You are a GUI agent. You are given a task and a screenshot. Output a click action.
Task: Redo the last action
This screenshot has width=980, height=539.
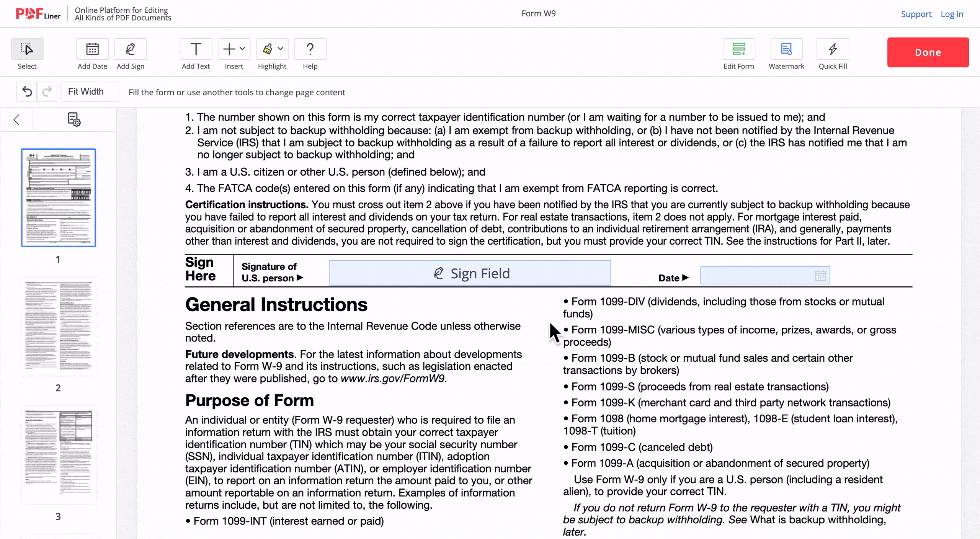point(47,92)
